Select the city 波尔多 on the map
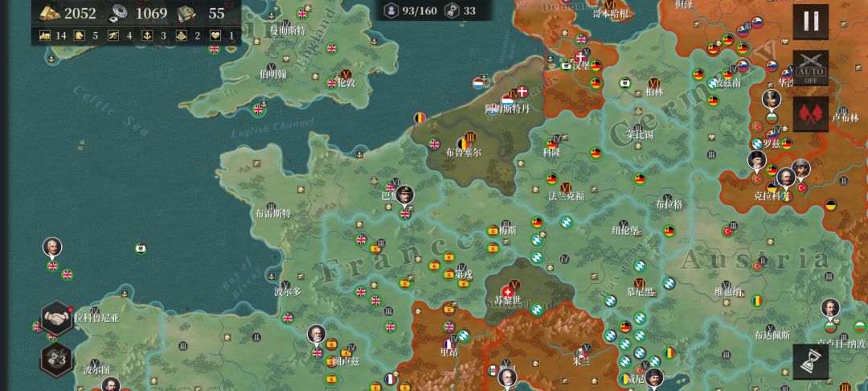The height and width of the screenshot is (391, 868). tap(288, 291)
